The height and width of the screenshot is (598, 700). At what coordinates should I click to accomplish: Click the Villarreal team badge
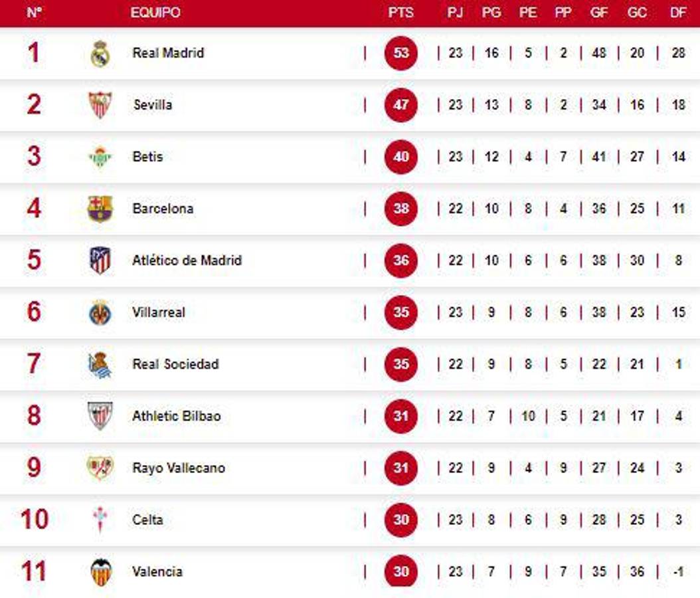[x=100, y=312]
